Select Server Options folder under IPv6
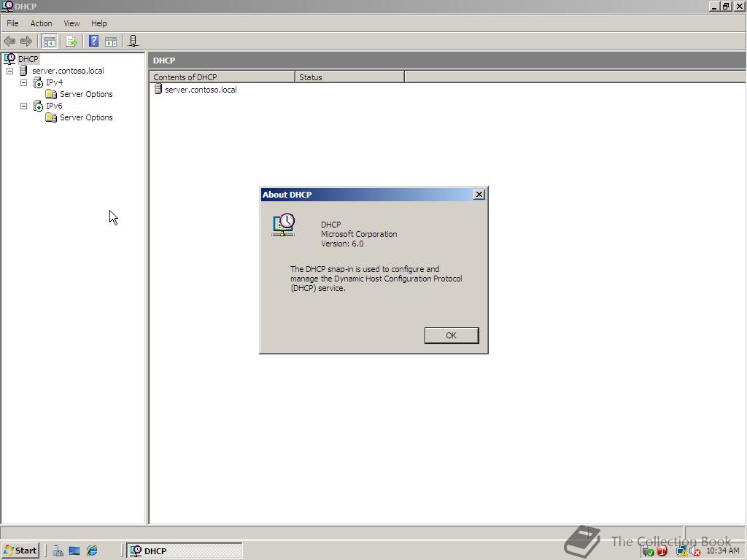 [x=80, y=117]
